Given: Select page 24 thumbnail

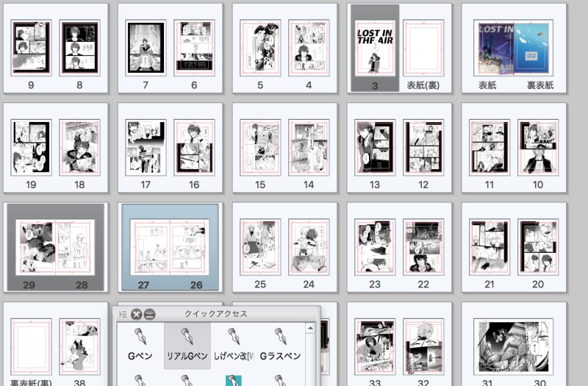Looking at the screenshot, I should pos(309,247).
